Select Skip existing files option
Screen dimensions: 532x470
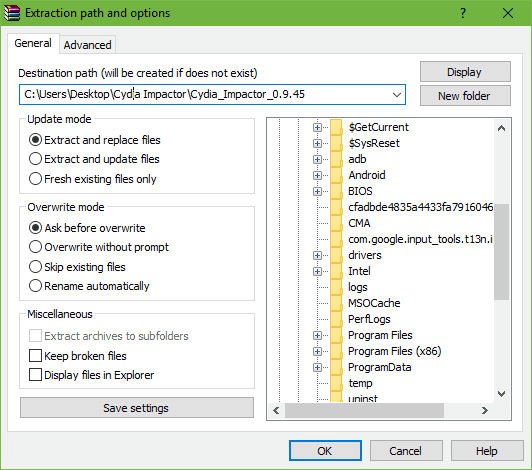point(35,266)
